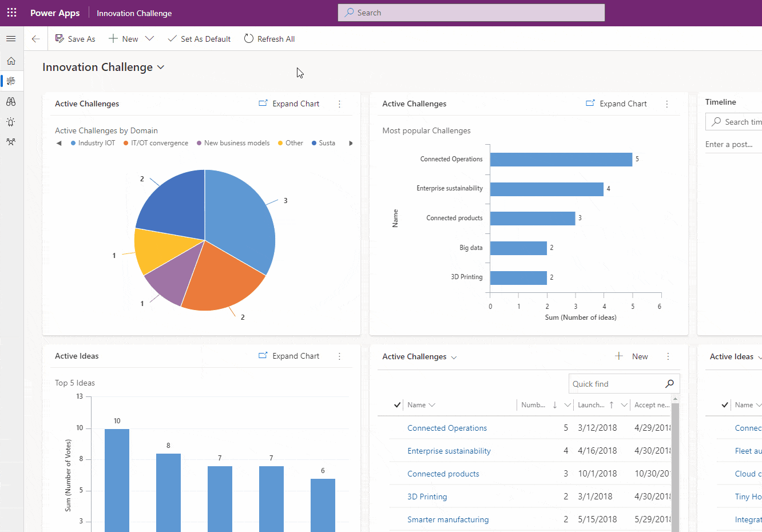Open more options for pie chart card
The image size is (762, 532).
(x=339, y=104)
